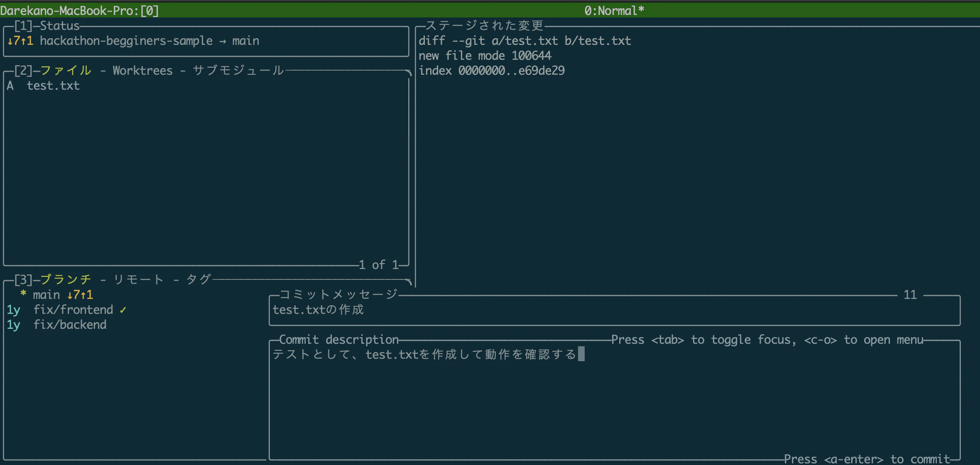Click the ↓7↑1 indicator in Status panel
This screenshot has height=465, width=980.
point(20,41)
